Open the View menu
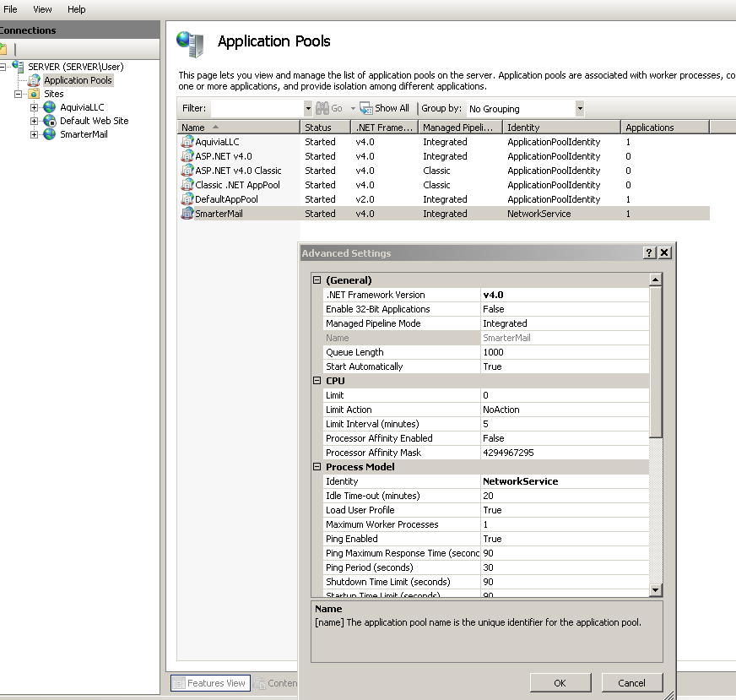Image resolution: width=736 pixels, height=700 pixels. (42, 9)
